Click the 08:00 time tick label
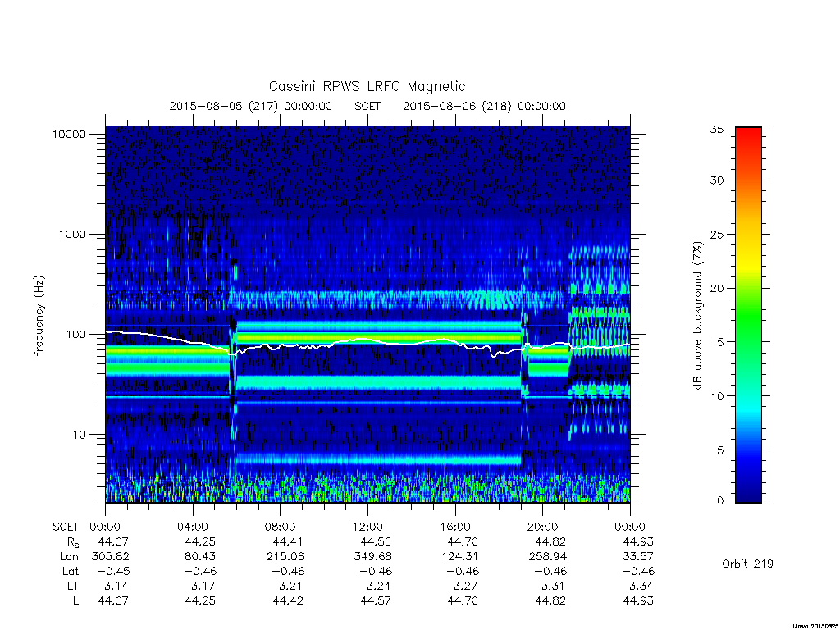Screen dimensions: 840x630 pyautogui.click(x=280, y=527)
